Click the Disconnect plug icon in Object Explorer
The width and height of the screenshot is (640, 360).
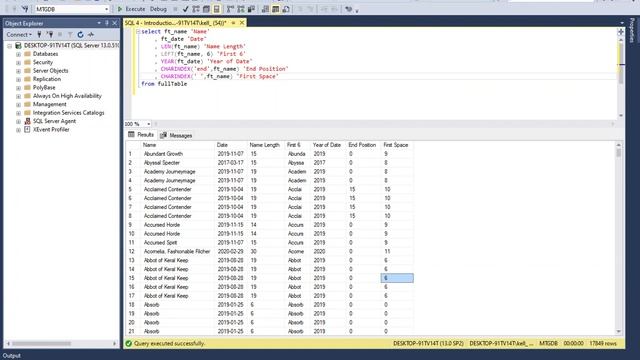click(x=49, y=35)
